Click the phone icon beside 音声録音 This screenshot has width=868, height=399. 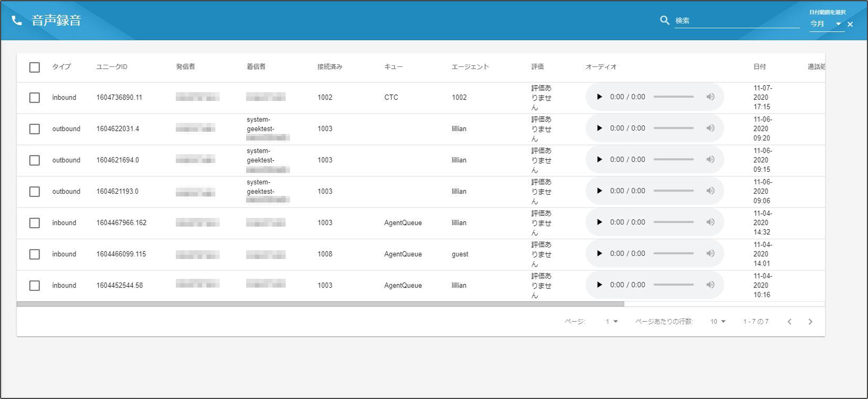click(17, 20)
